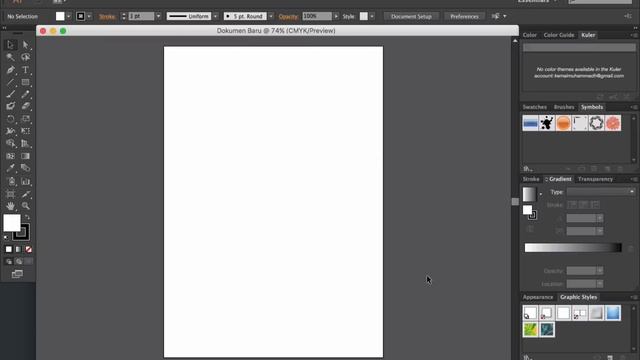Pick the Gradient tool in toolbox
Image resolution: width=640 pixels, height=360 pixels.
pyautogui.click(x=25, y=156)
